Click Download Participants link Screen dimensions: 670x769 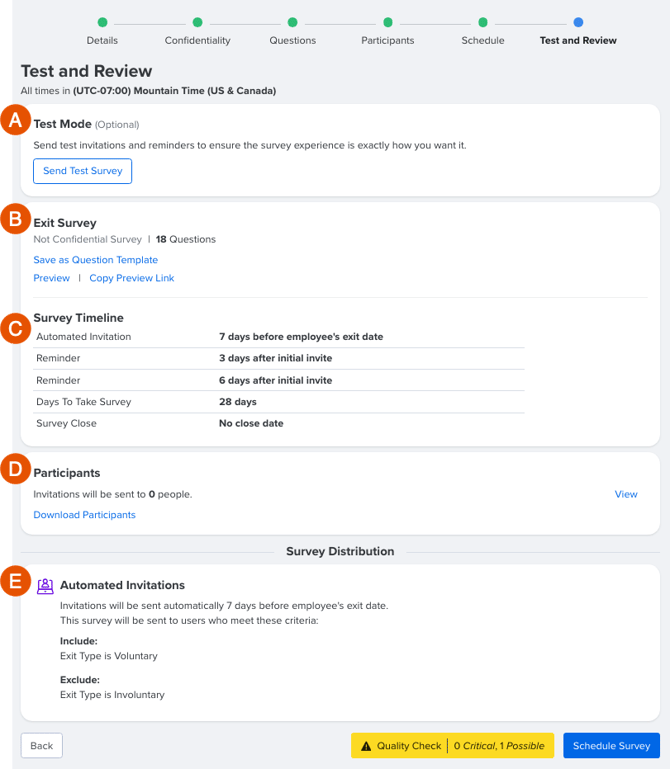click(x=84, y=515)
